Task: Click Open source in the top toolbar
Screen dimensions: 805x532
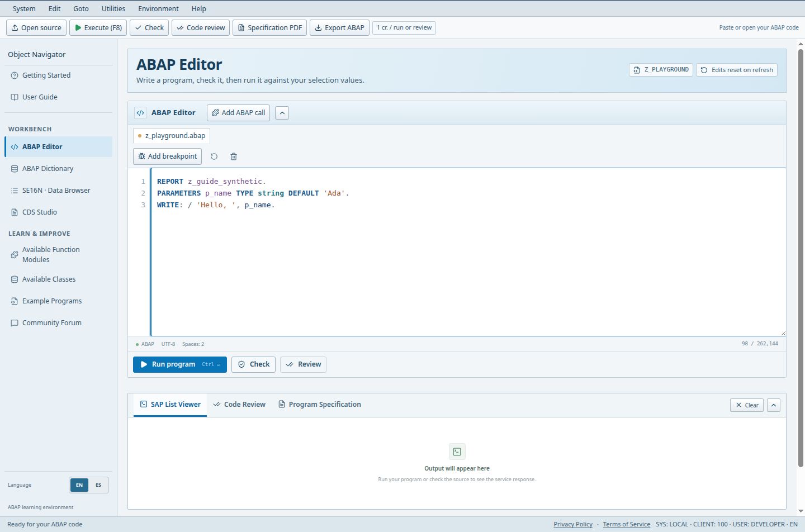Action: point(36,28)
